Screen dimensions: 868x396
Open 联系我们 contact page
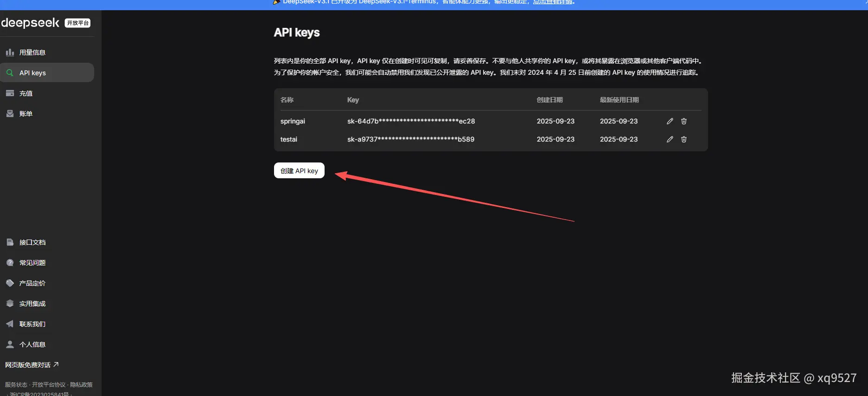pyautogui.click(x=47, y=324)
